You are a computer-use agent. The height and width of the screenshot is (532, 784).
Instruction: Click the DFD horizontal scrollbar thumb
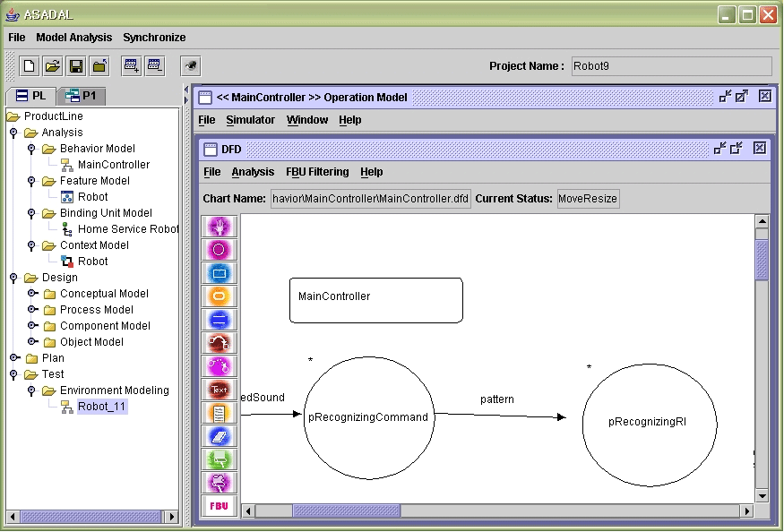(x=347, y=511)
